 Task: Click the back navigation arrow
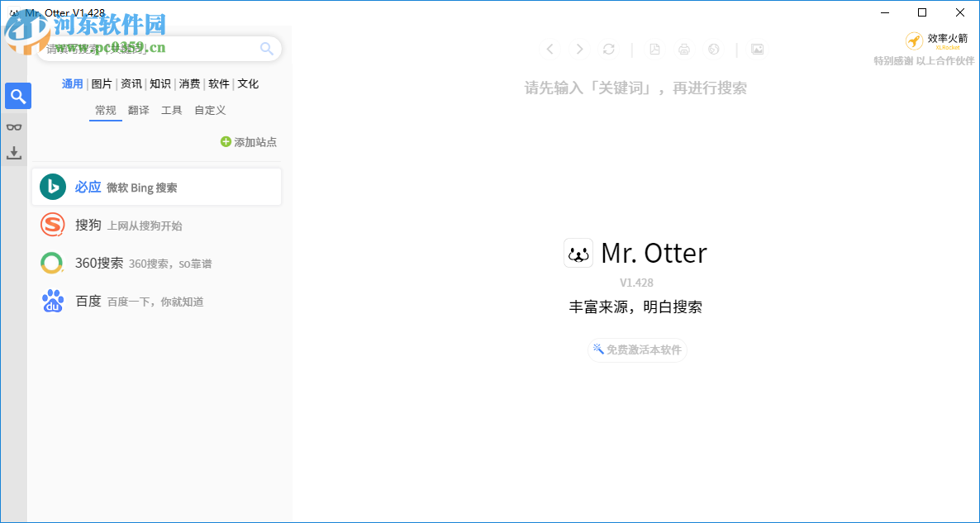coord(550,49)
